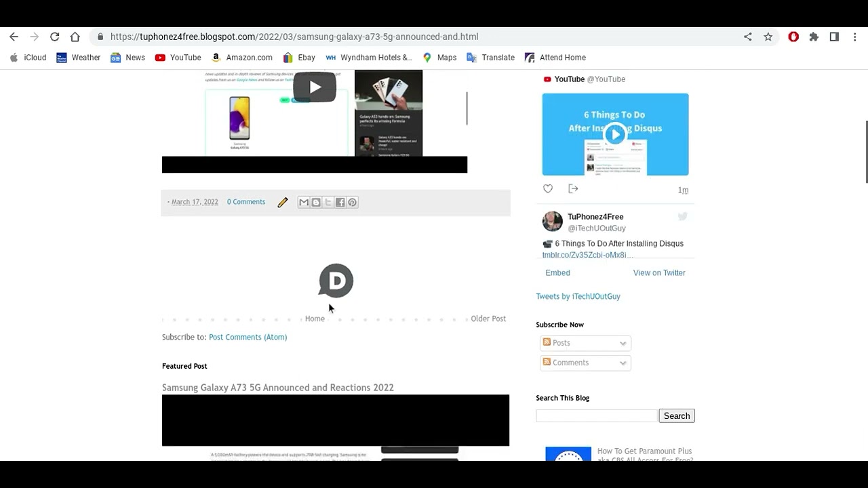This screenshot has width=868, height=488.
Task: Open the 0 Comments link
Action: (246, 202)
